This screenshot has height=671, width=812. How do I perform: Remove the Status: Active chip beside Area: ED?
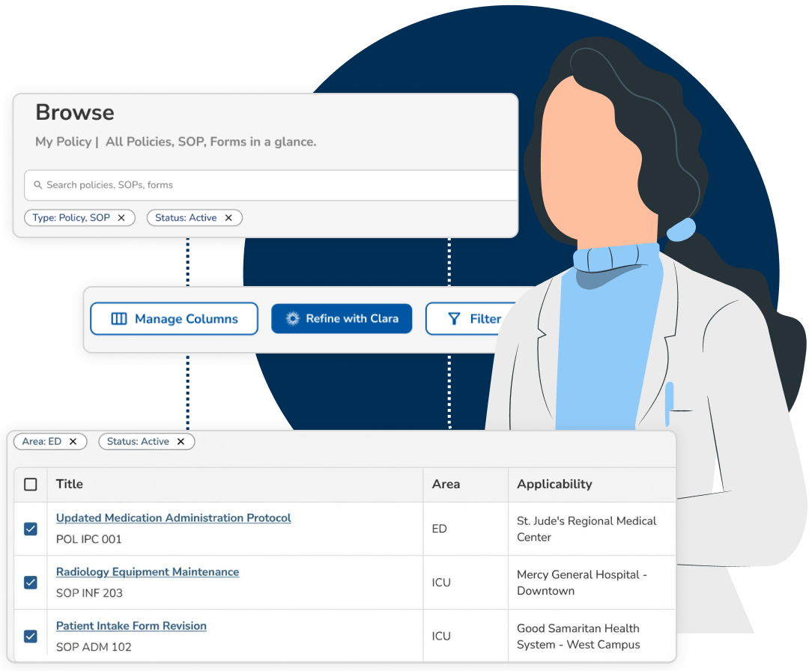(x=181, y=442)
